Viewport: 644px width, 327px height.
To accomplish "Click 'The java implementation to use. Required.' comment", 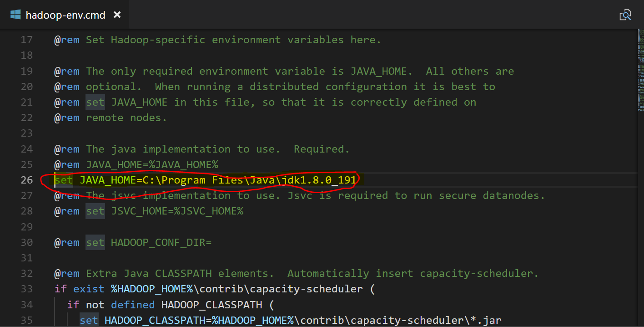I will 218,149.
